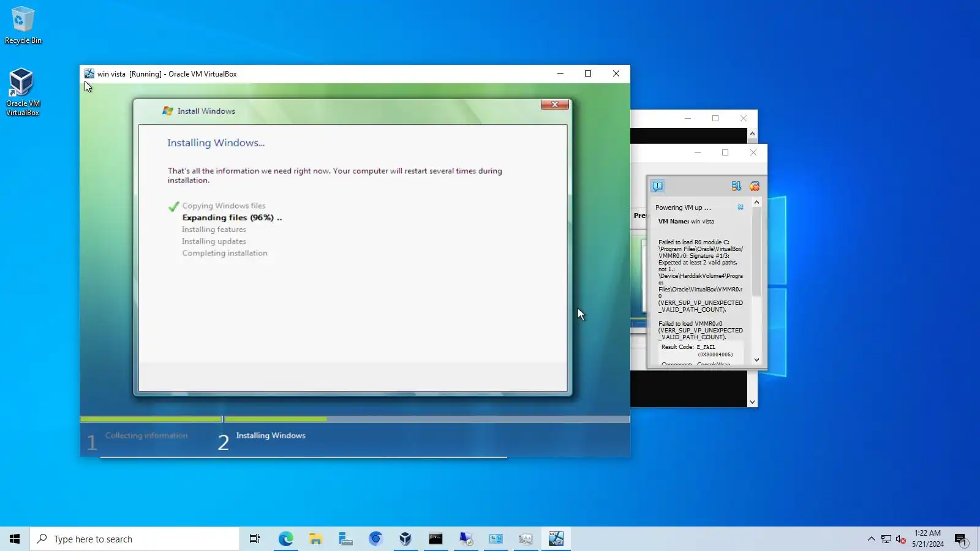Click the installation progress bar under the VM

pyautogui.click(x=355, y=419)
